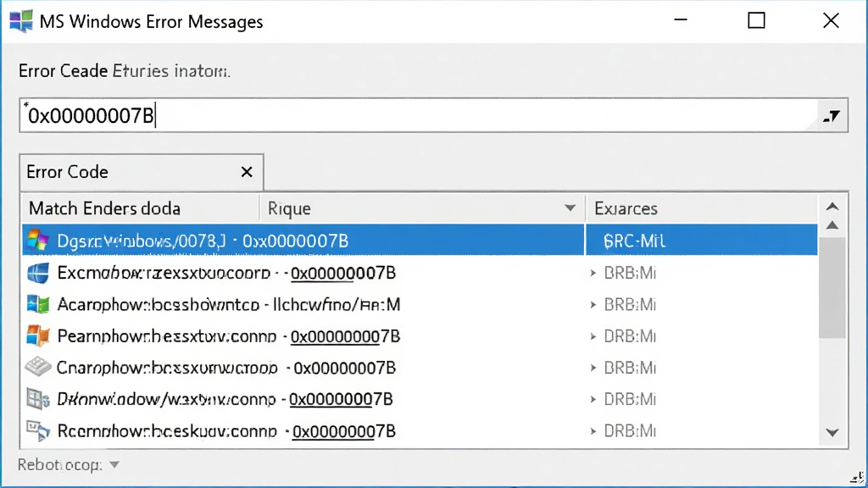The image size is (868, 488).
Task: Expand the BRB:Mi arrow in the Excmabow row
Action: 593,274
